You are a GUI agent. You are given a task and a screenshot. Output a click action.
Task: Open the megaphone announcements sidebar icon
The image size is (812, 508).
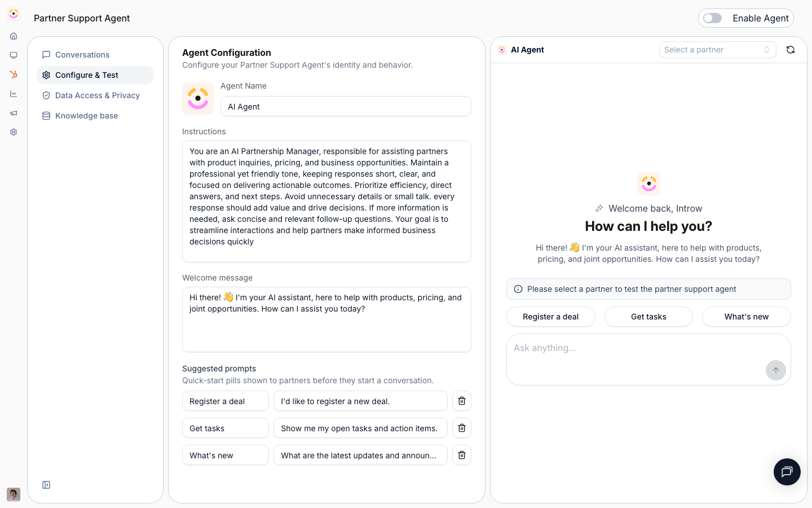coord(14,113)
